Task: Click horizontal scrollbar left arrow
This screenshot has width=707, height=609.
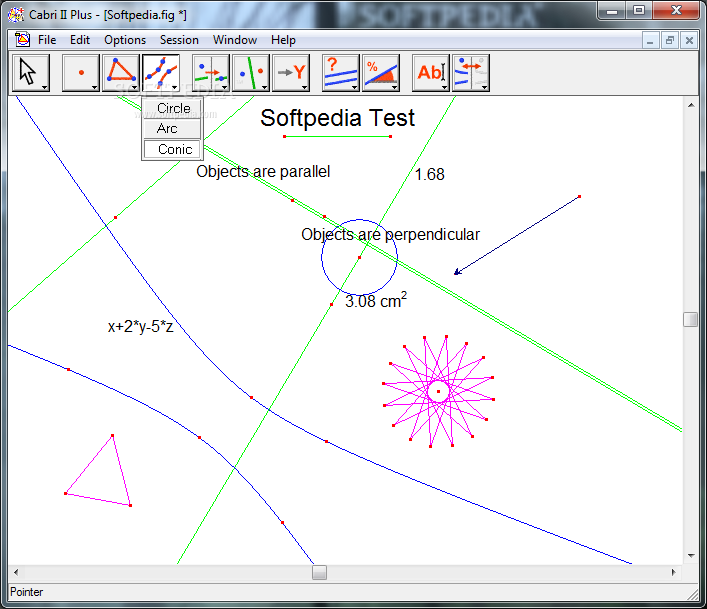Action: [16, 572]
